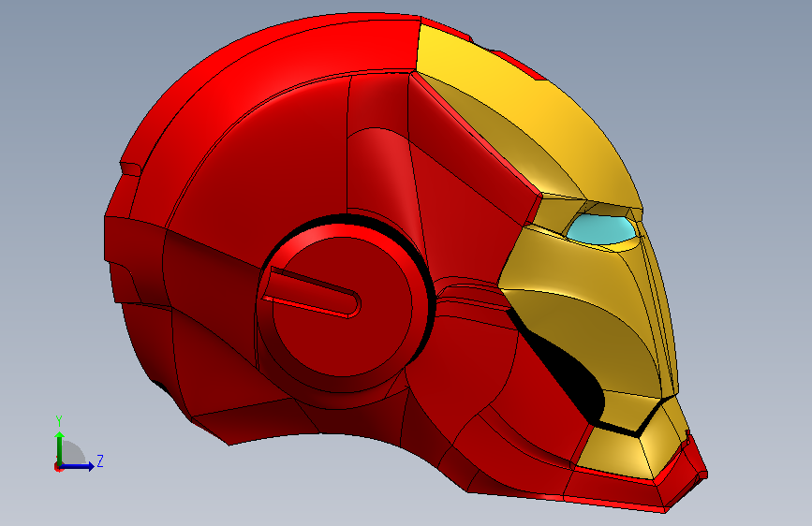Click the blue Z axis arrow of the triad
The width and height of the screenshot is (812, 526).
pos(78,466)
